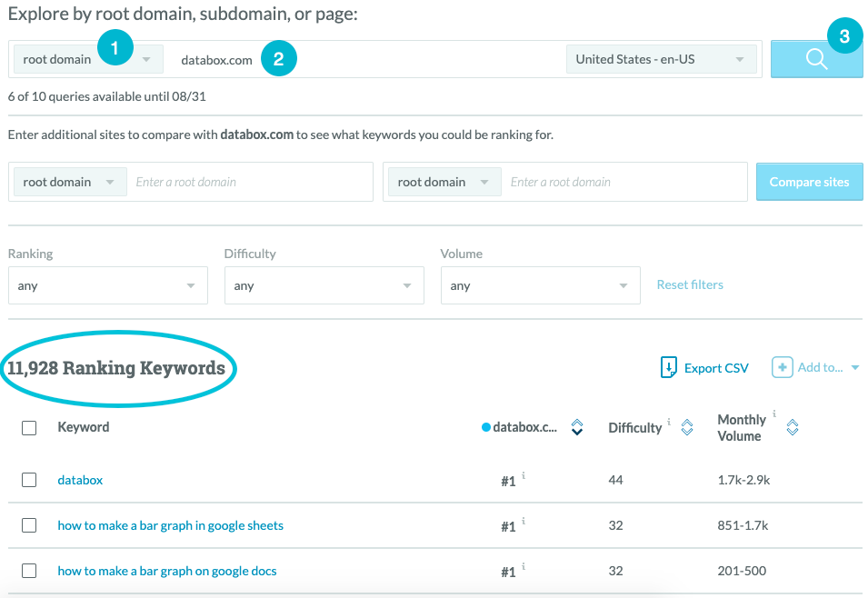Open info icon next to Difficulty header
This screenshot has width=868, height=598.
click(x=669, y=422)
